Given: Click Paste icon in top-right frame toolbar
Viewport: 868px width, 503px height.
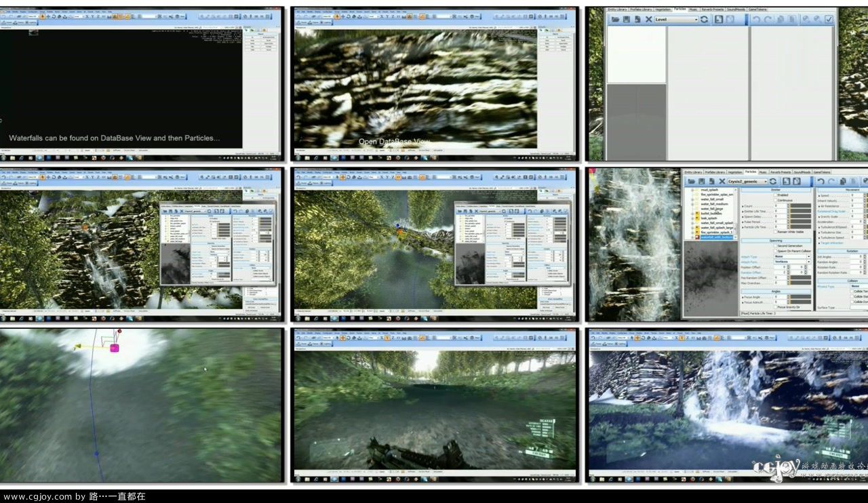Looking at the screenshot, I should pos(792,19).
